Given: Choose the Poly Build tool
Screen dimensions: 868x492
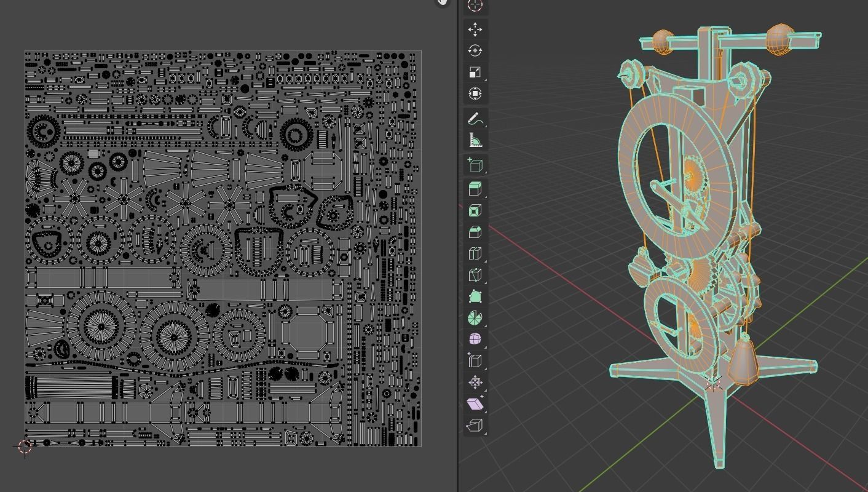Looking at the screenshot, I should [475, 296].
